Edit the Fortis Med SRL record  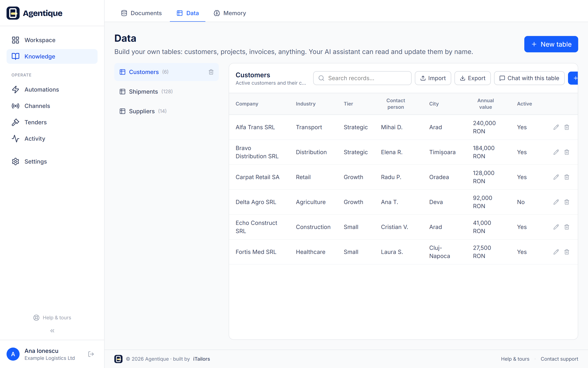point(556,252)
